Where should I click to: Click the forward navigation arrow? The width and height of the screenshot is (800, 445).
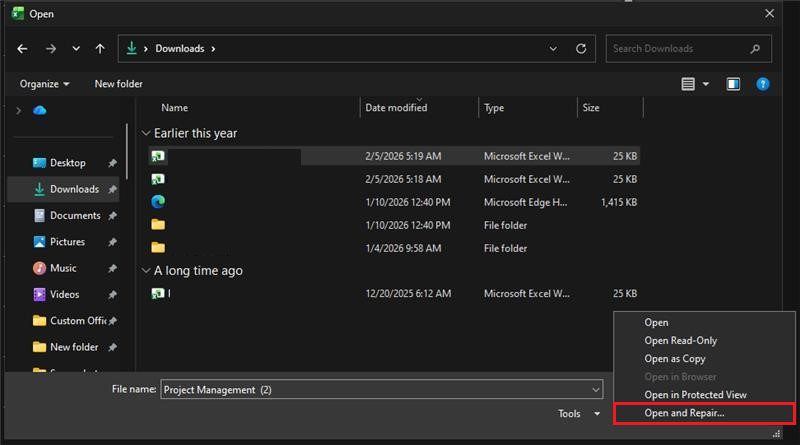click(51, 49)
